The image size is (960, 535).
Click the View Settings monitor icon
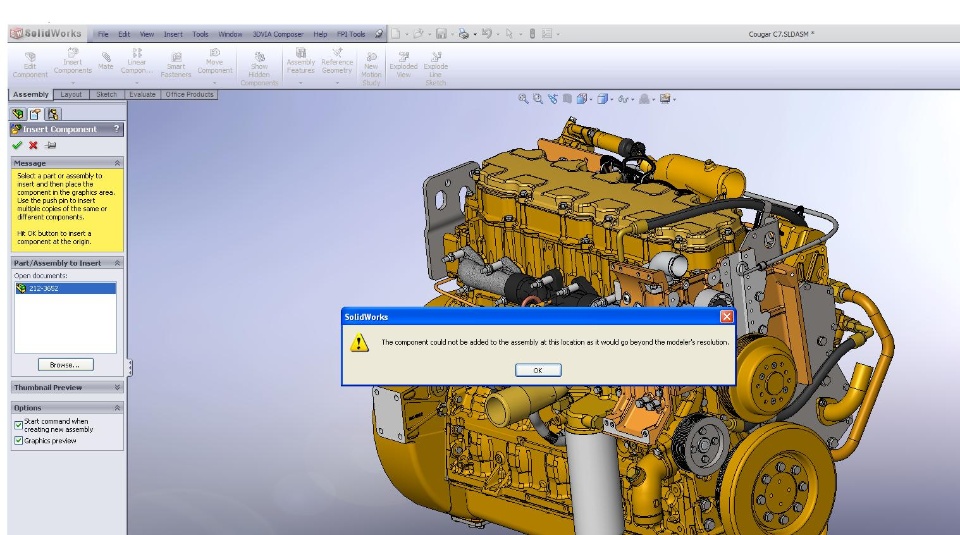coord(665,99)
